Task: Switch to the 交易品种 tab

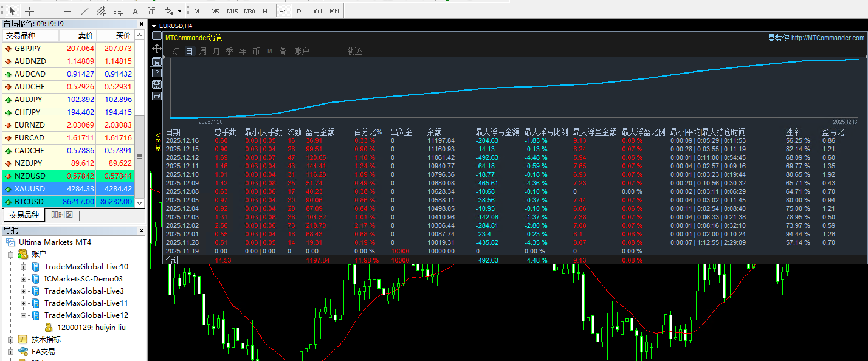Action: [x=24, y=215]
